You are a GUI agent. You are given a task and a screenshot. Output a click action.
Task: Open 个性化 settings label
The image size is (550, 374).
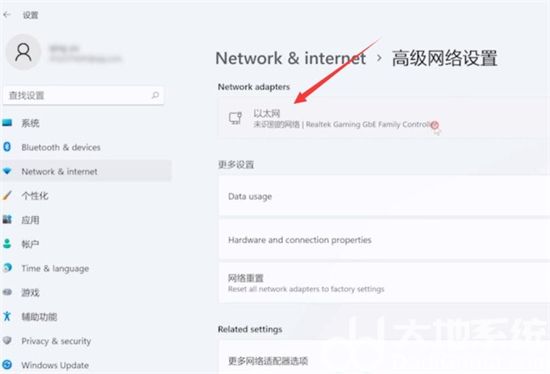pos(35,196)
